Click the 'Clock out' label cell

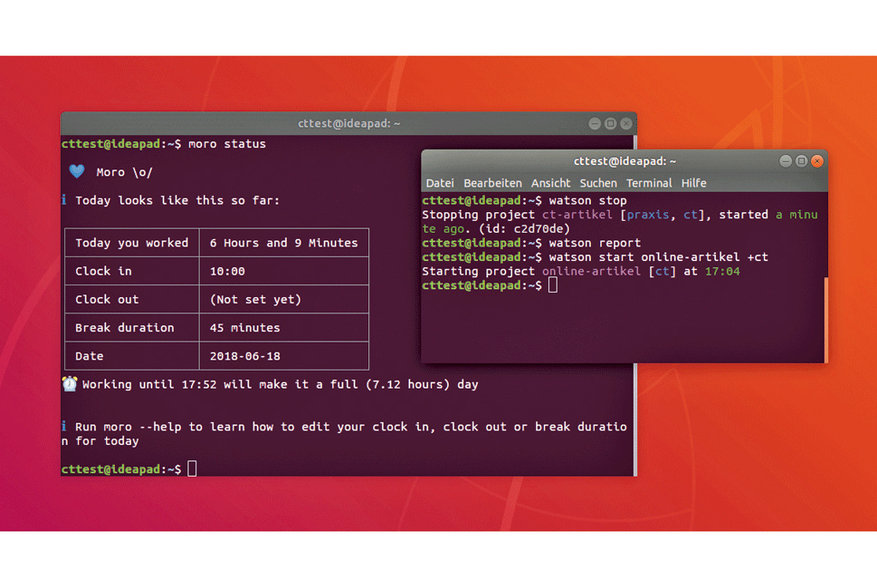click(x=132, y=300)
